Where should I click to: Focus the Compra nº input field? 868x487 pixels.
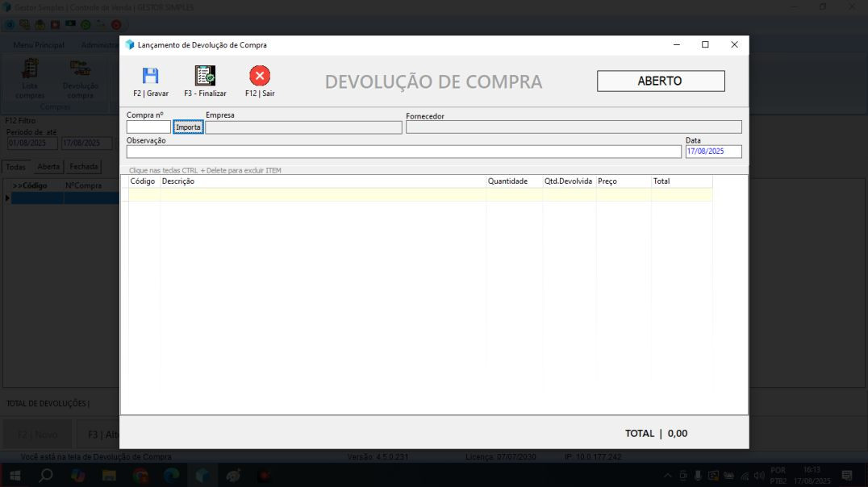tap(148, 127)
